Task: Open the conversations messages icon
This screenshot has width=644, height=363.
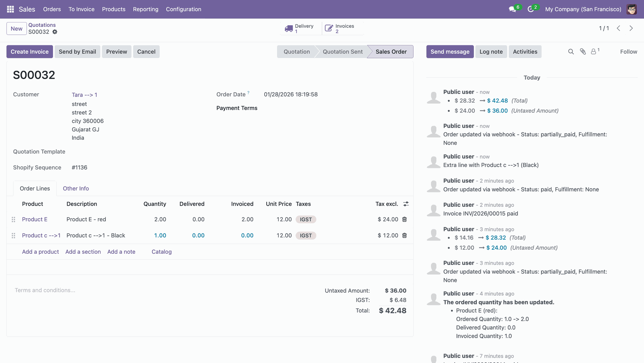Action: point(512,9)
